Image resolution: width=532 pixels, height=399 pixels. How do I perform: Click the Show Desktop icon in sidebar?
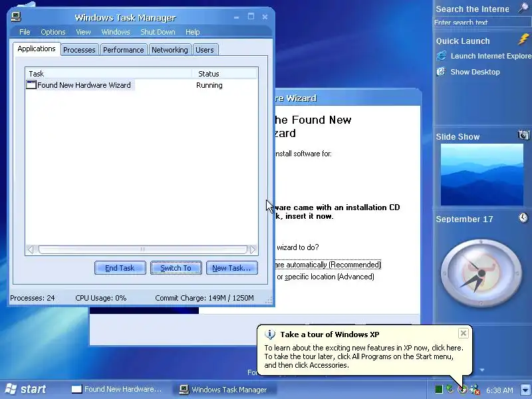441,72
